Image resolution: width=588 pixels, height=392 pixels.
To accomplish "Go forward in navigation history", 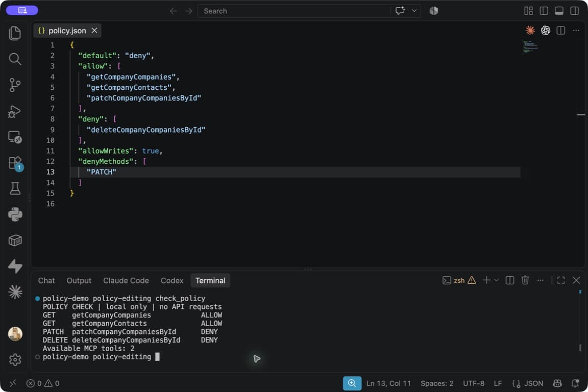I will (x=189, y=11).
